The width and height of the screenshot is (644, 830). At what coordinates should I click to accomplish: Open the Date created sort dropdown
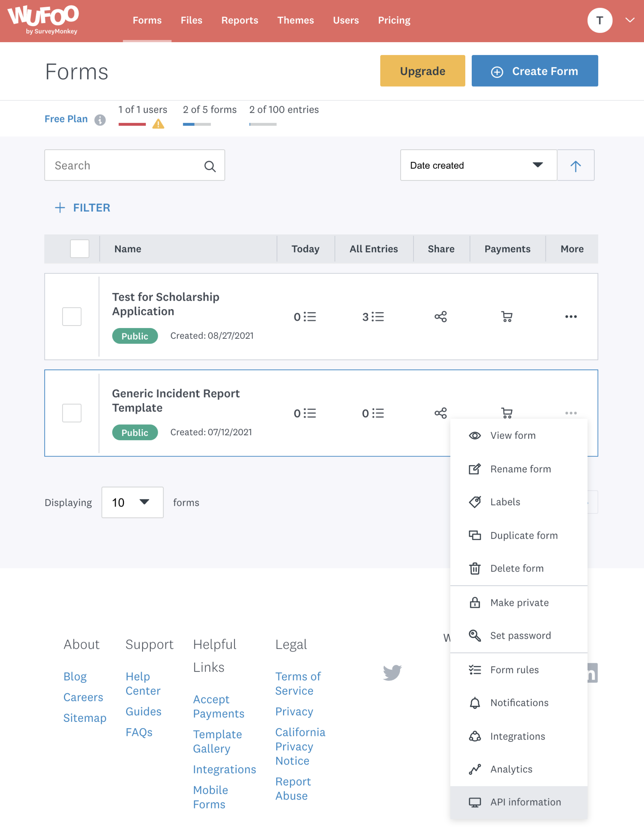point(478,165)
